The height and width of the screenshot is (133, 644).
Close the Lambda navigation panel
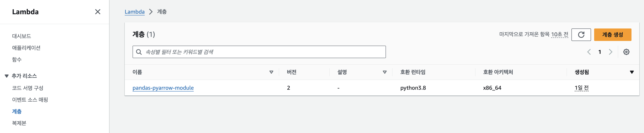click(98, 12)
